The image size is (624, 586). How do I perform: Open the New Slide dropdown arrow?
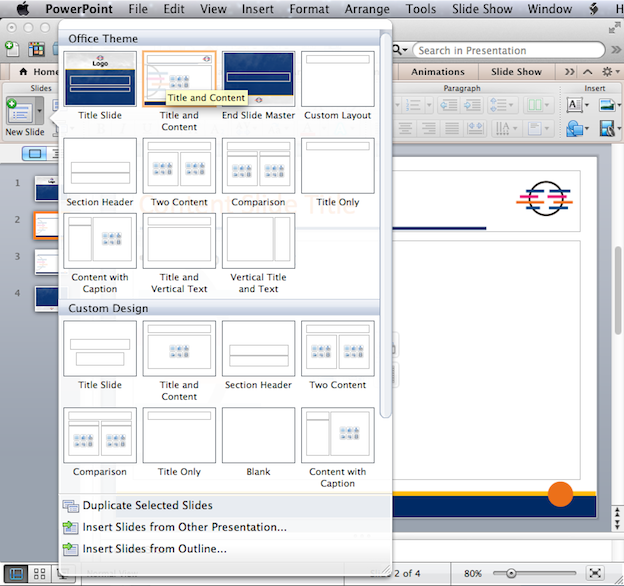click(39, 109)
